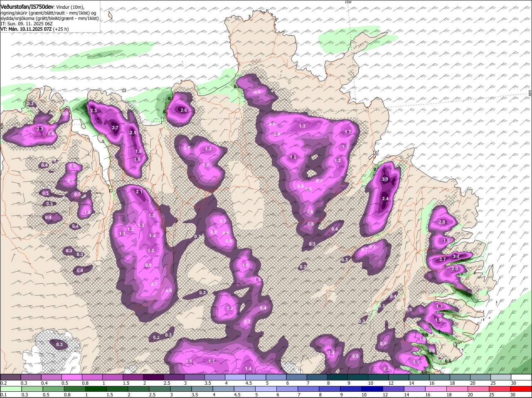
Task: Click the valid time line 'VT: Mán. 10.11.2025 07Z'
Action: point(26,29)
